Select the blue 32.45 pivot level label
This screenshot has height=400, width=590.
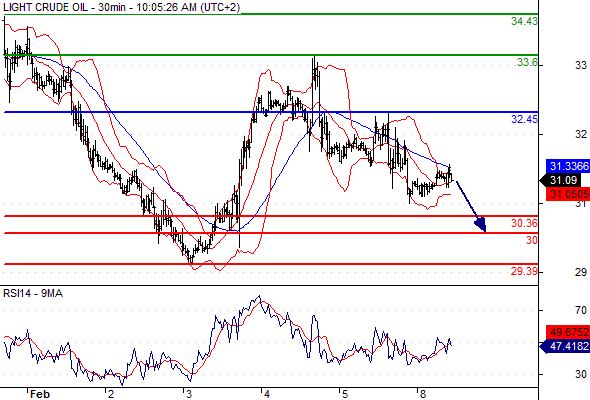524,119
